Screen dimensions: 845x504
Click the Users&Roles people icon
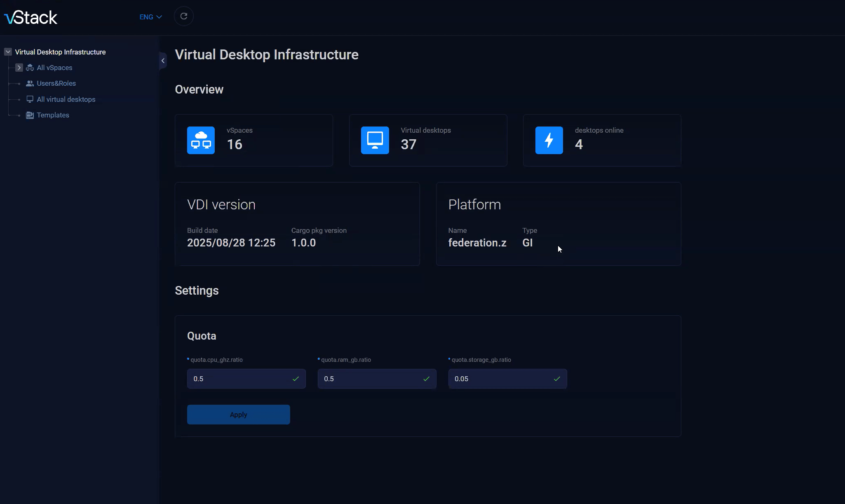coord(30,83)
